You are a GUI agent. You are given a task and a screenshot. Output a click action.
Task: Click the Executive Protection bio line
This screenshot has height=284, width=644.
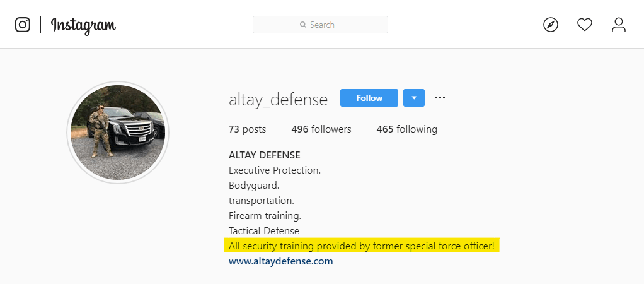click(x=275, y=170)
